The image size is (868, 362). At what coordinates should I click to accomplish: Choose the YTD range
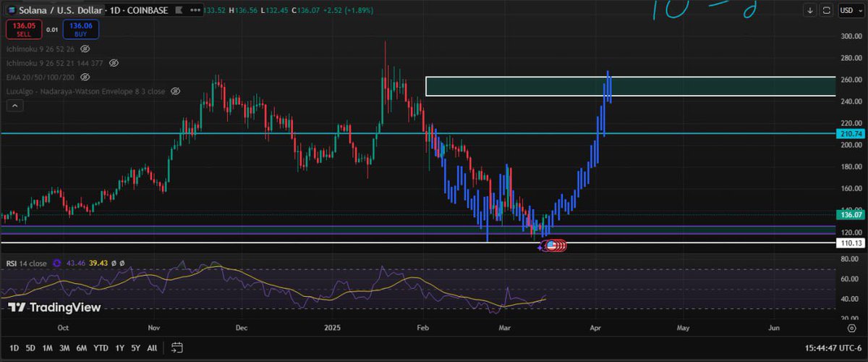[x=101, y=348]
